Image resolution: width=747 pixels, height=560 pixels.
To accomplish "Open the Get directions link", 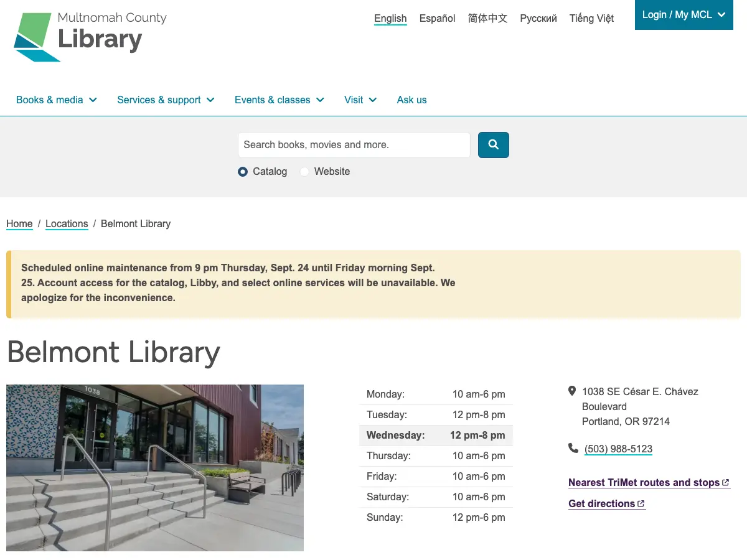I will [607, 504].
